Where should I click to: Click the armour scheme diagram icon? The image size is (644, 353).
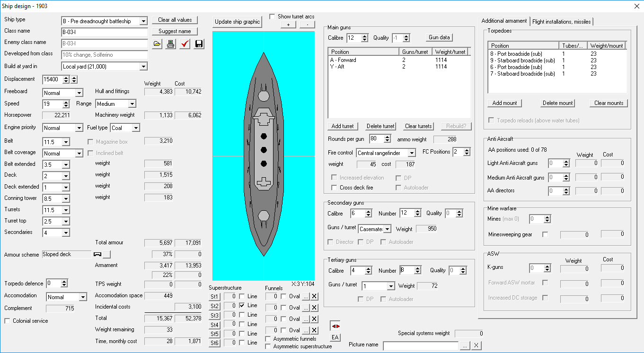(x=98, y=254)
